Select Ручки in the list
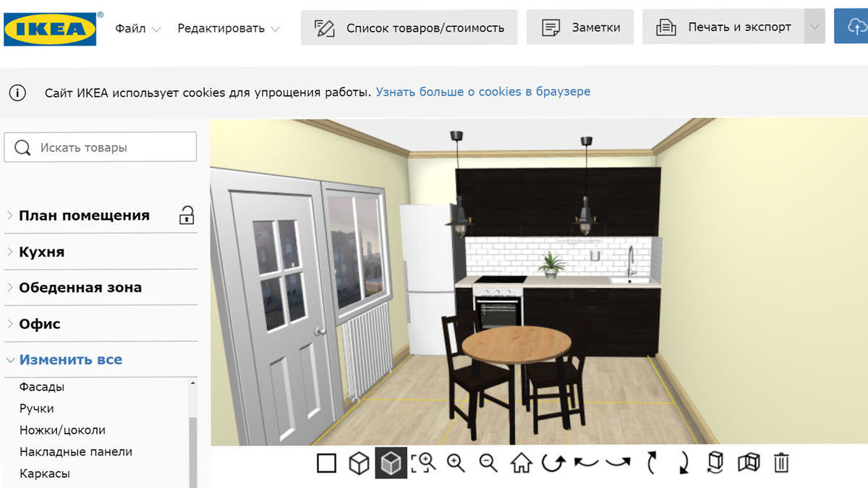This screenshot has width=868, height=488. click(37, 408)
